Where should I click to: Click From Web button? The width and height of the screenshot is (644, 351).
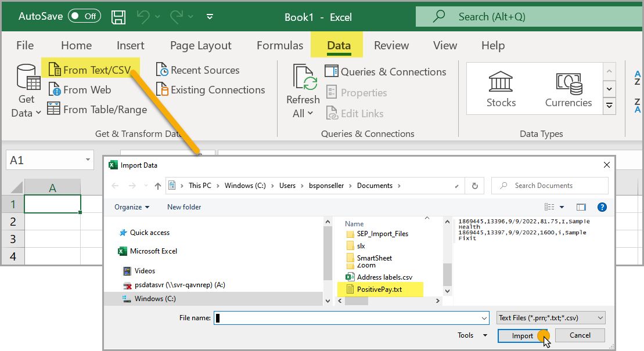(80, 89)
